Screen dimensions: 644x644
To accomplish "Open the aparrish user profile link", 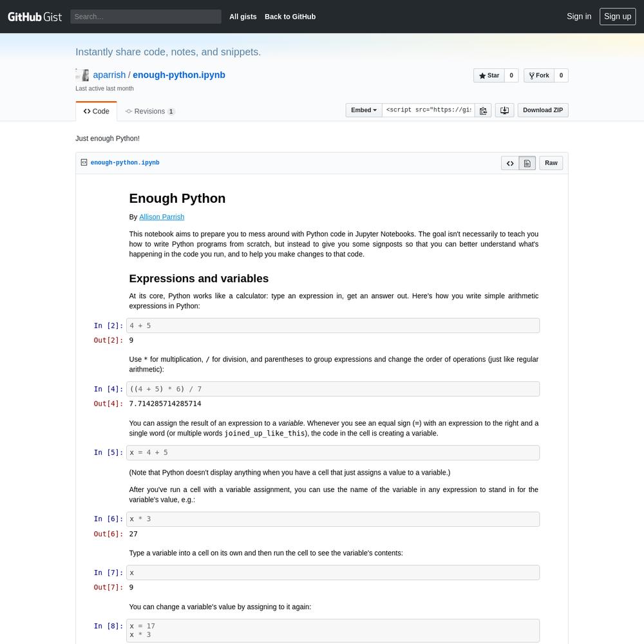I will point(109,75).
